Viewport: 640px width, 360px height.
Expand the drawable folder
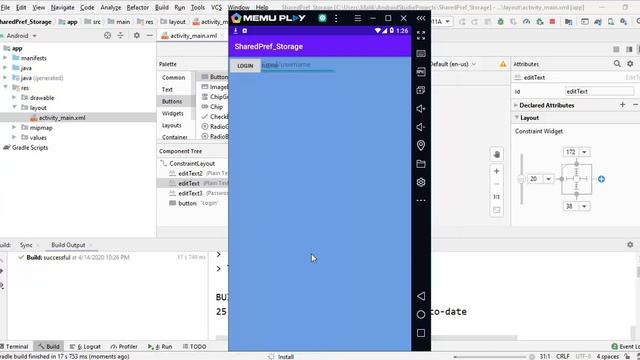pyautogui.click(x=14, y=98)
